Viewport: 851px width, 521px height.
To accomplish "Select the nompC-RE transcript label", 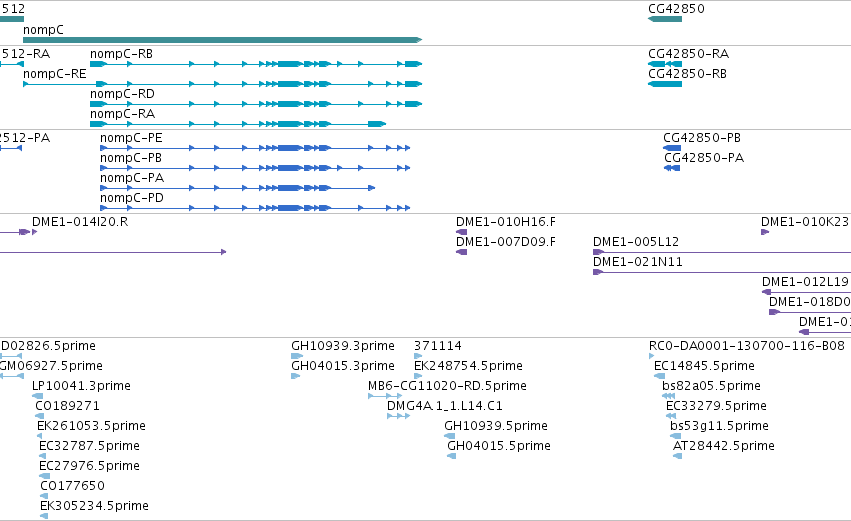I will click(x=54, y=74).
